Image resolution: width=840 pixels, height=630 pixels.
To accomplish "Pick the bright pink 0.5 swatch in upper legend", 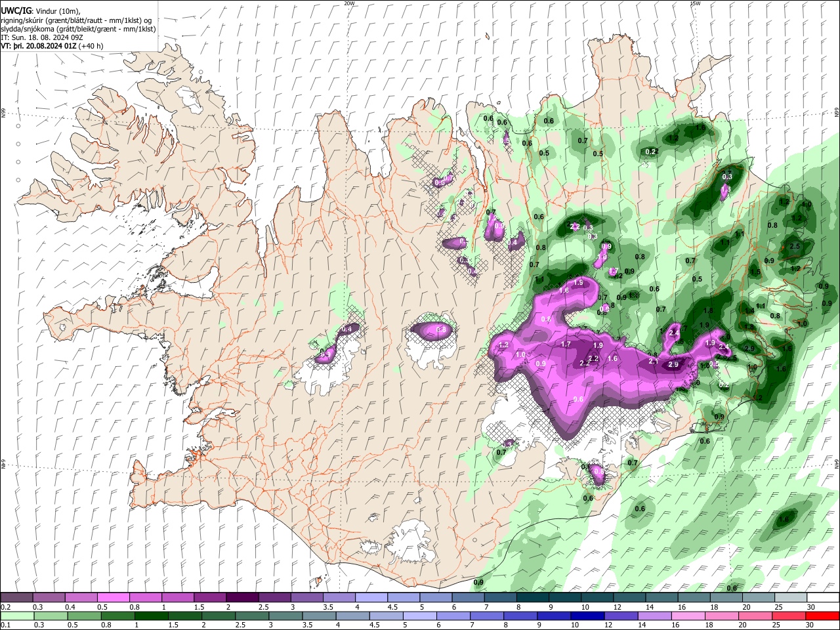I will (113, 598).
